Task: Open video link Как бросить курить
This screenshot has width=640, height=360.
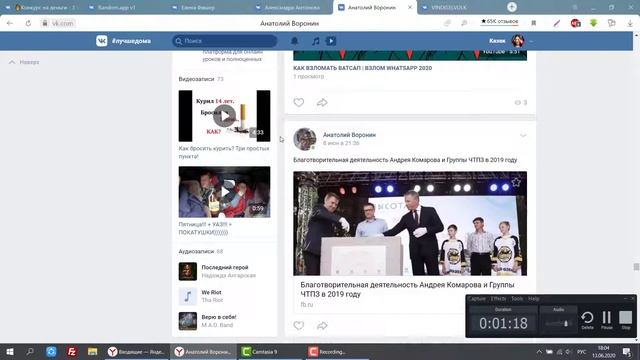Action: click(x=224, y=152)
